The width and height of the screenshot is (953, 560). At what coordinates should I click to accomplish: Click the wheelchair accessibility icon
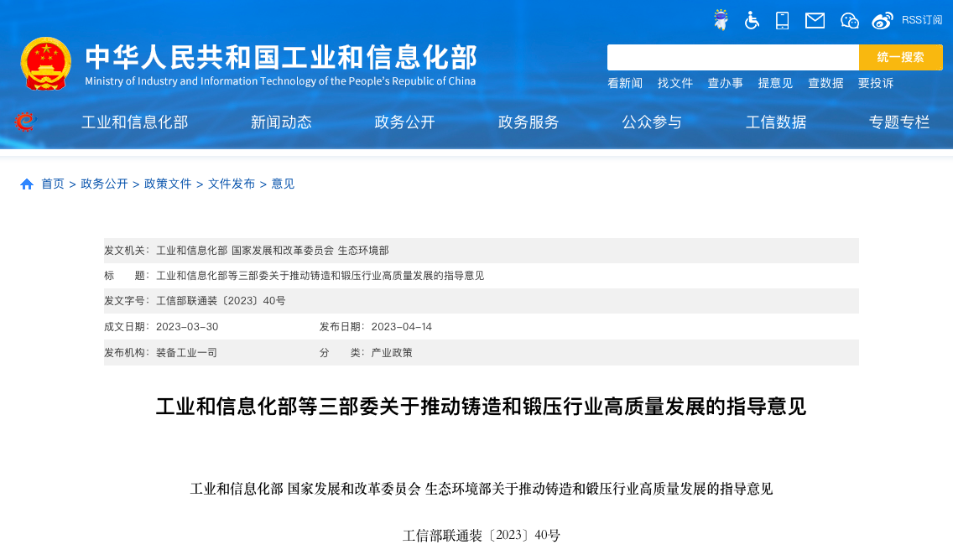tap(752, 20)
